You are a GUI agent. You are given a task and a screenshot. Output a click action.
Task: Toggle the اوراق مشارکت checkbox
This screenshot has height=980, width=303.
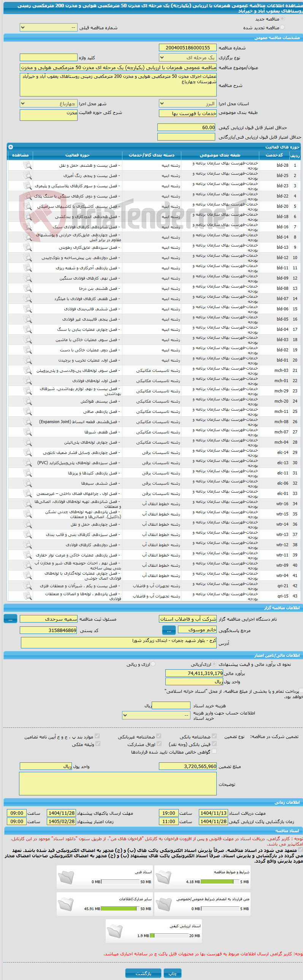click(x=159, y=744)
